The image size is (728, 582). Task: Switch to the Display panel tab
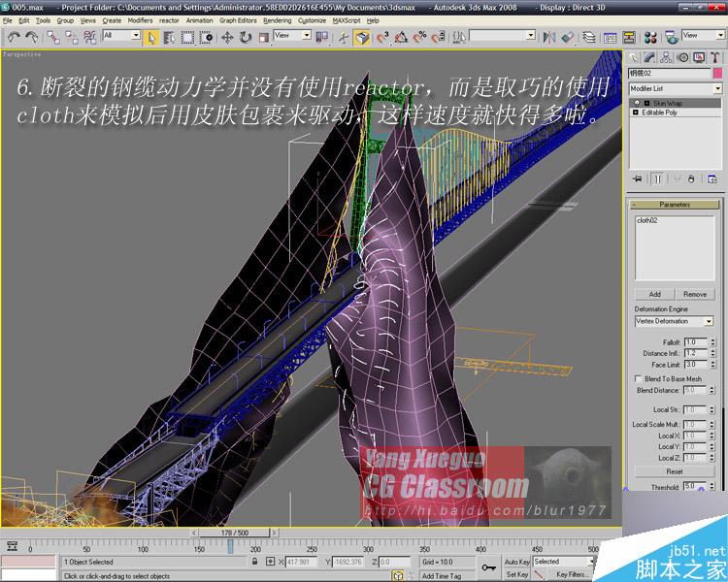(699, 57)
